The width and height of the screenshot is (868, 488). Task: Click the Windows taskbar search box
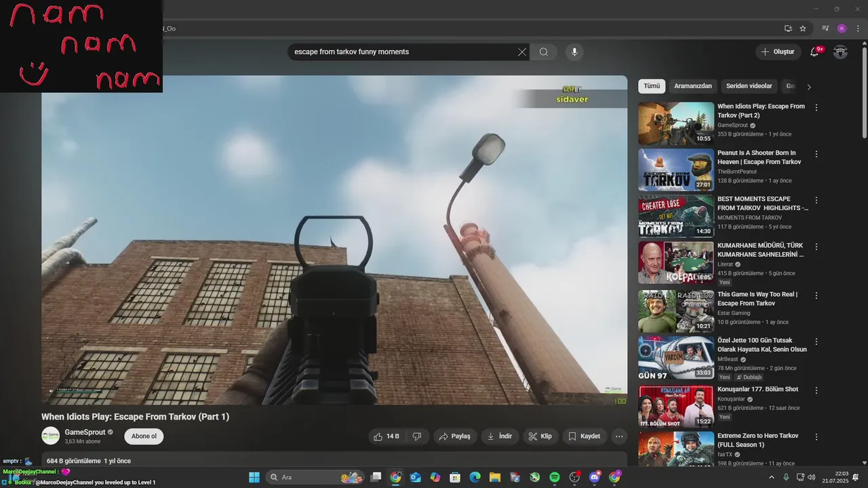coord(315,477)
